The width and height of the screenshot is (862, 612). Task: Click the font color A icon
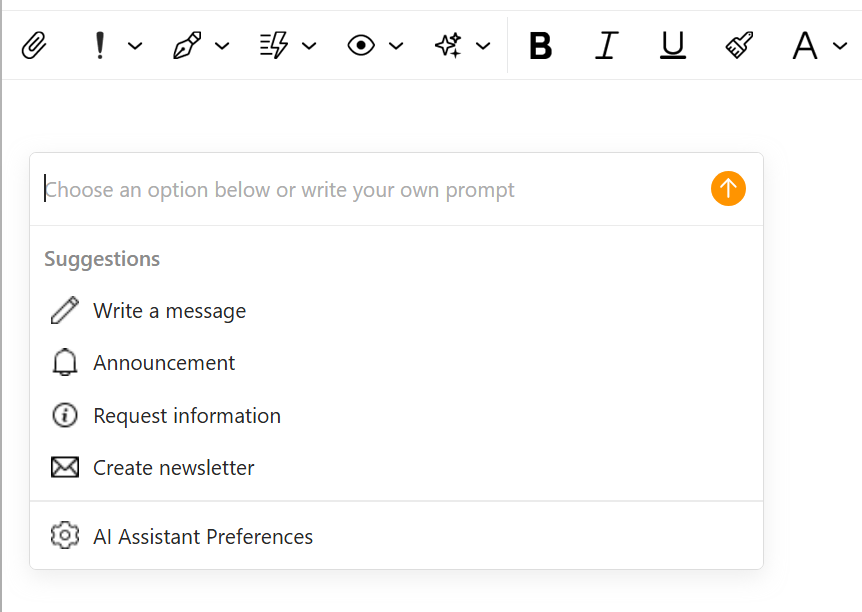[x=805, y=45]
